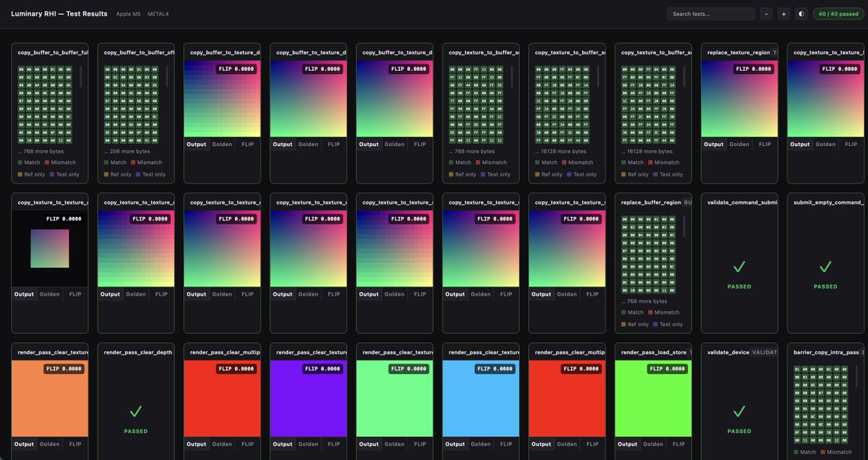
Task: Open the validate_device card title
Action: pyautogui.click(x=728, y=352)
